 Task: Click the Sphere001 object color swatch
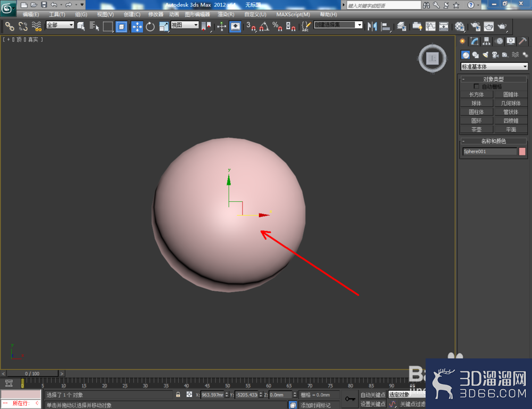pyautogui.click(x=522, y=151)
